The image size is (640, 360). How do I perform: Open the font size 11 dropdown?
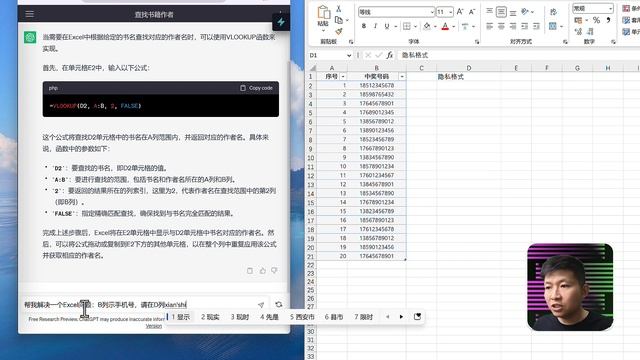pyautogui.click(x=450, y=12)
